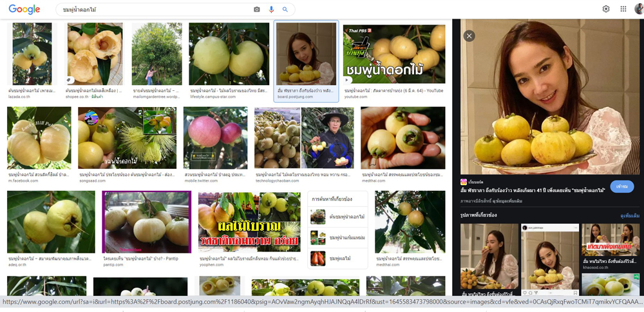
Task: Open the lifestyle.campus-star.com image result
Action: (229, 54)
